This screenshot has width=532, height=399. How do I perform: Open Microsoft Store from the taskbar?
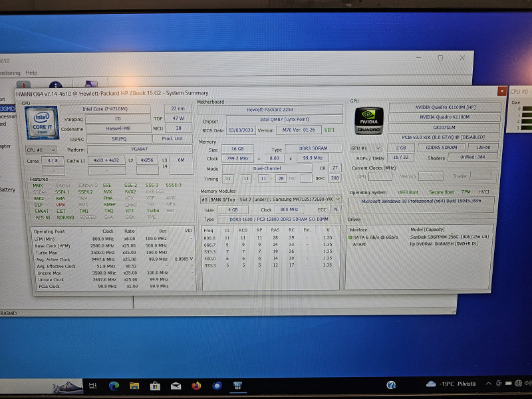point(155,386)
